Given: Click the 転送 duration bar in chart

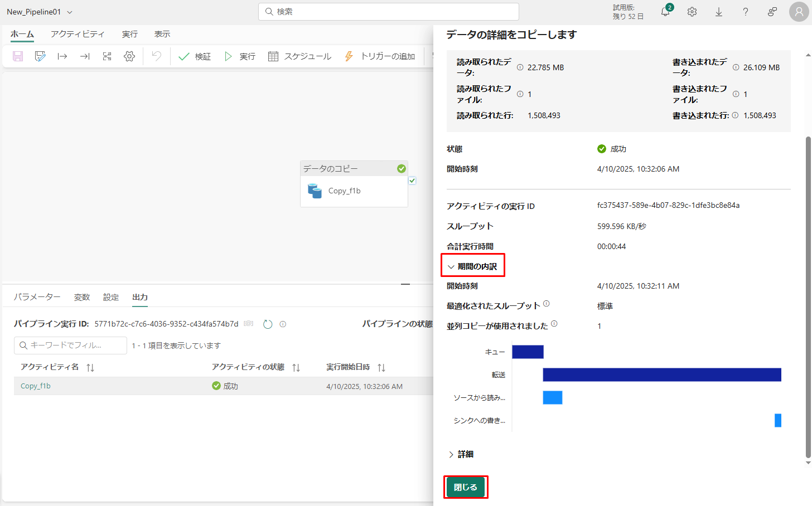Looking at the screenshot, I should (661, 375).
